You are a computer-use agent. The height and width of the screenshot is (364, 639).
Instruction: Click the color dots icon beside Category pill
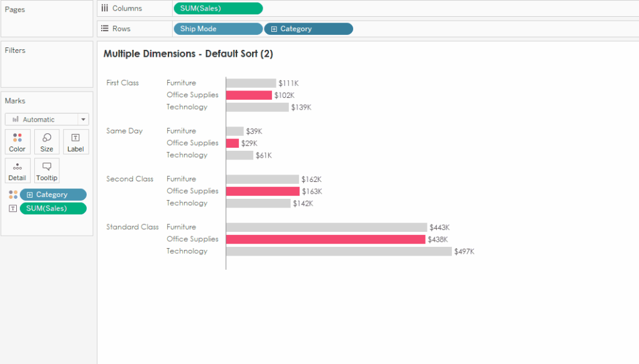pos(13,194)
